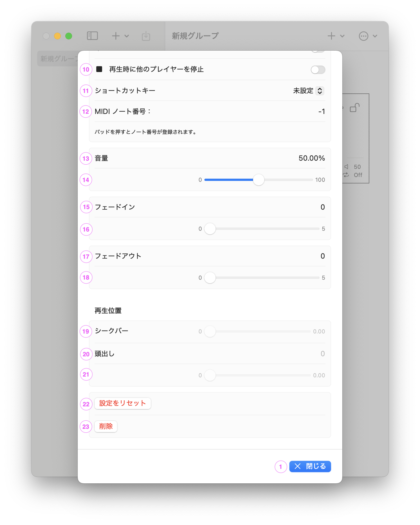Click the yellow minimize window button
420x525 pixels.
click(57, 36)
